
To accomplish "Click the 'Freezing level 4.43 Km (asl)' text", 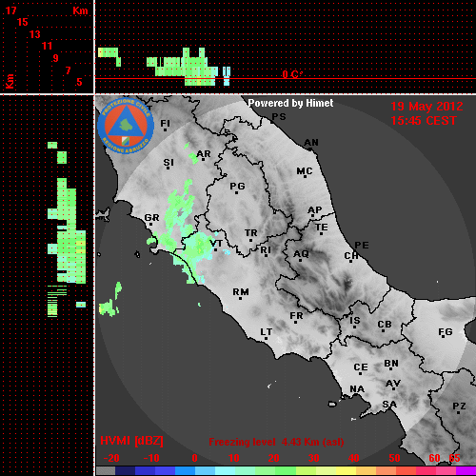I will 276,442.
